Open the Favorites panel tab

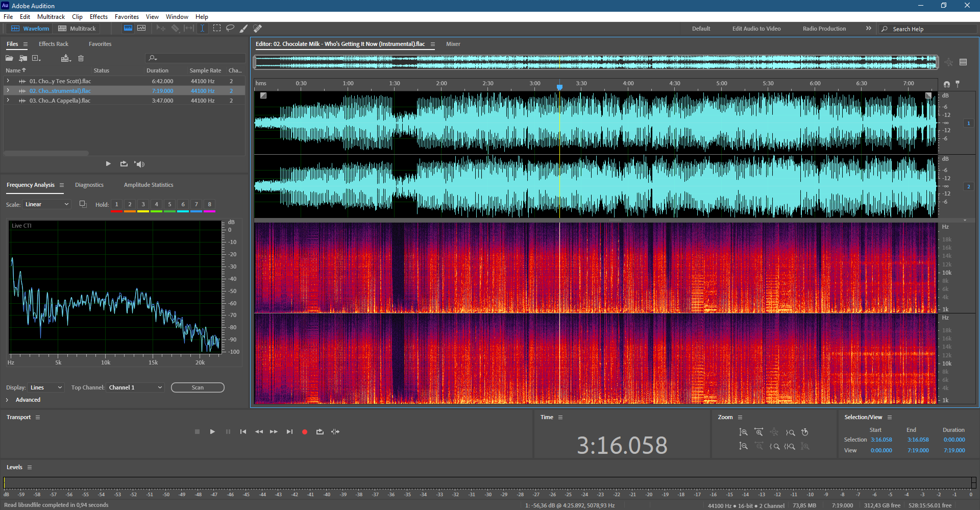point(100,44)
